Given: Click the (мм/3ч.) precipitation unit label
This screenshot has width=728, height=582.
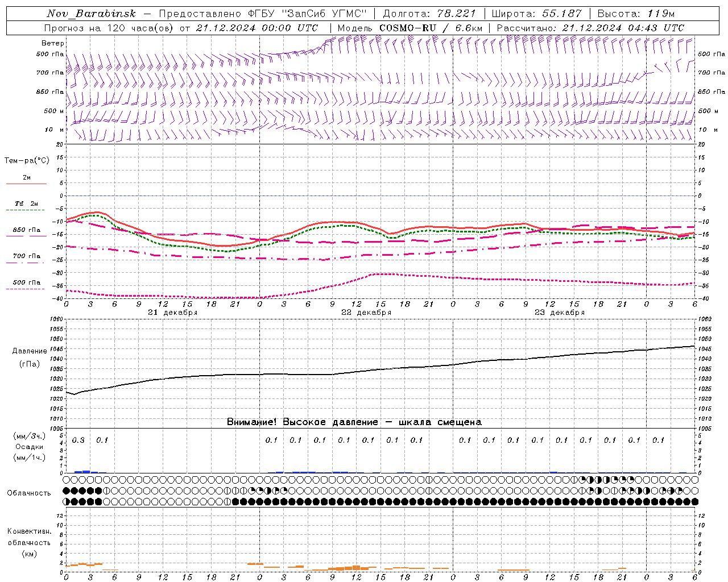Looking at the screenshot, I should [30, 436].
